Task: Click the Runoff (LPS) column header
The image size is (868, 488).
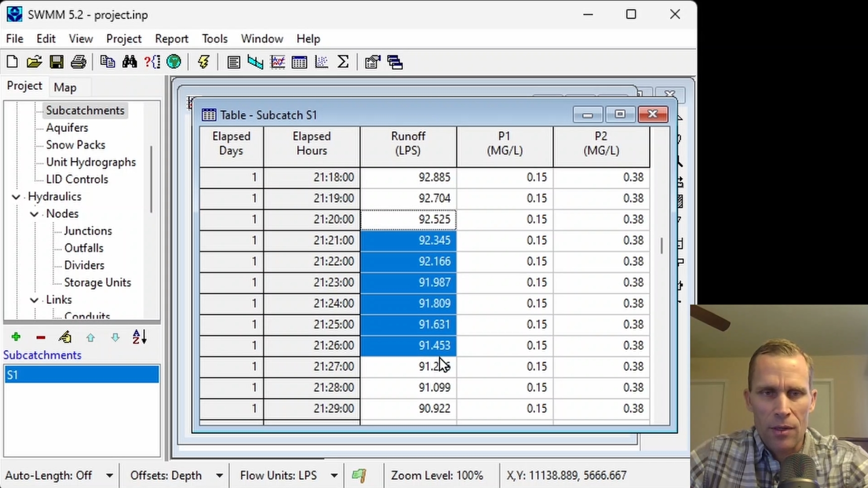Action: [408, 146]
